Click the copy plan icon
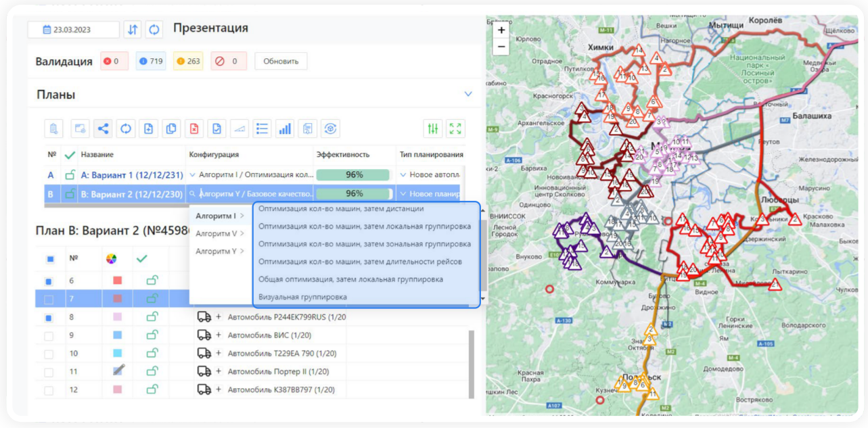868x428 pixels. [172, 128]
